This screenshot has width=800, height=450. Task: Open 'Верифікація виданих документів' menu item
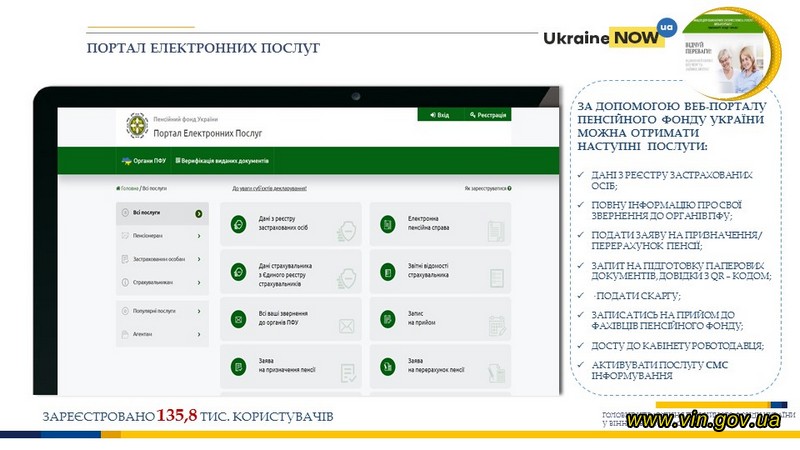222,161
